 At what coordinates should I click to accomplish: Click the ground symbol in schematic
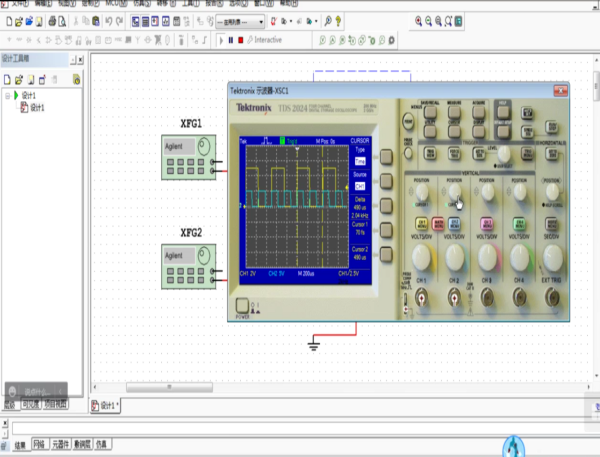coord(314,345)
